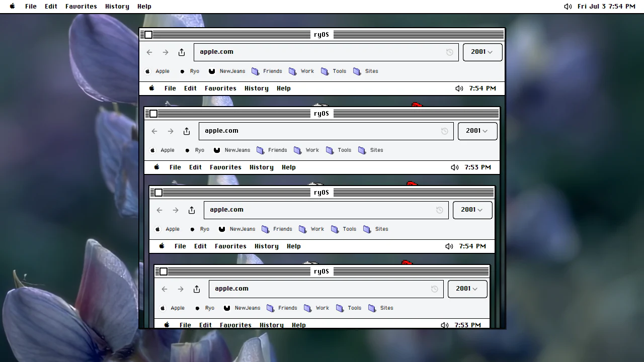The image size is (644, 362).
Task: Open Ryo favorite in outermost window
Action: pos(190,71)
